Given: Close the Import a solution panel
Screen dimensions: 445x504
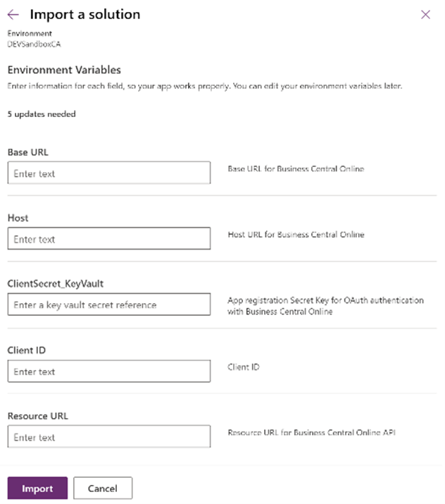Looking at the screenshot, I should point(425,15).
